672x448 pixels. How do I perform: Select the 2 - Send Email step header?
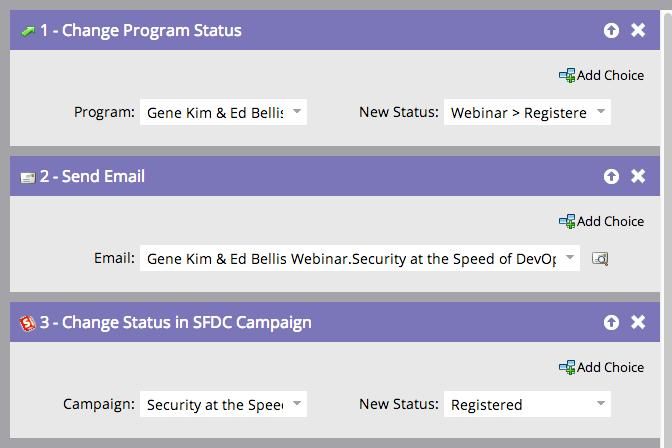[x=335, y=176]
